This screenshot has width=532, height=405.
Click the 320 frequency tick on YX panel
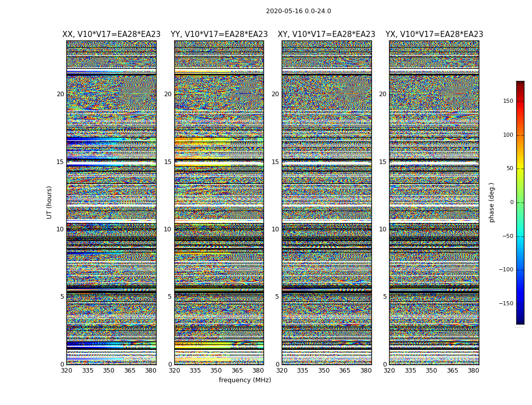coord(389,371)
